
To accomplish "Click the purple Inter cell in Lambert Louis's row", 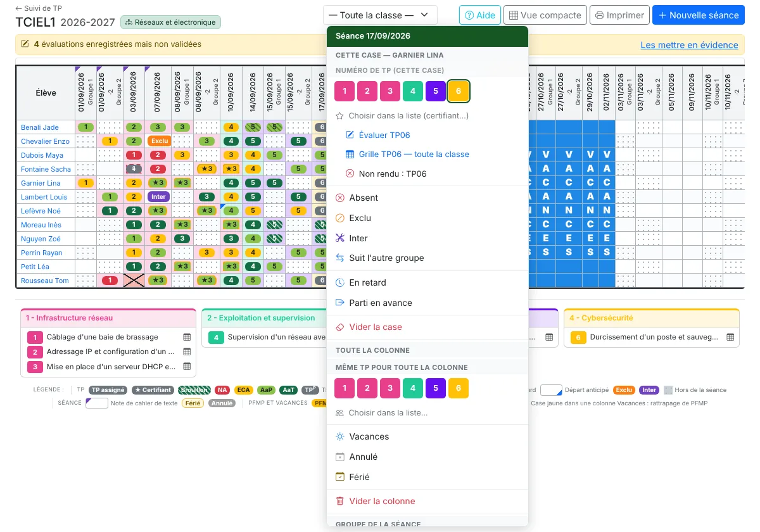I will [158, 197].
